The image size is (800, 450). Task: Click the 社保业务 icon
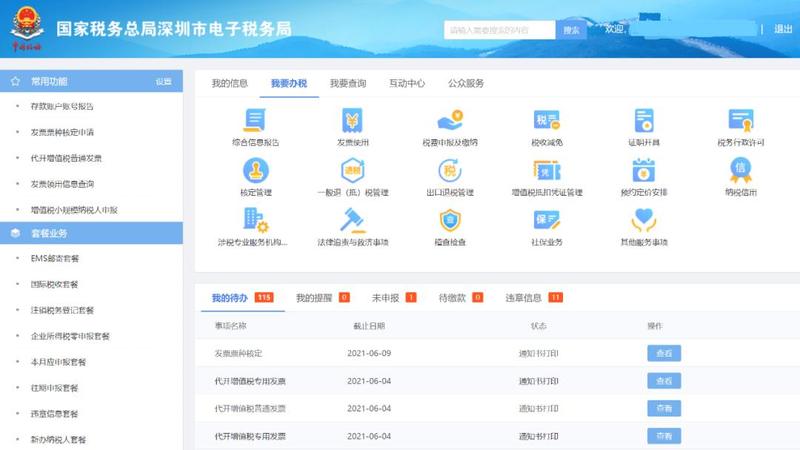[x=547, y=219]
